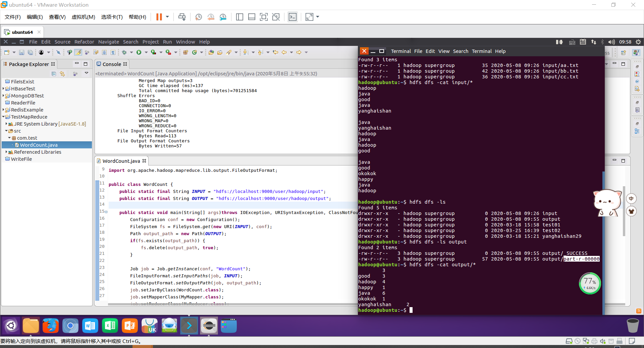Click the Open Type icon in toolbar
644x348 pixels.
[x=211, y=52]
